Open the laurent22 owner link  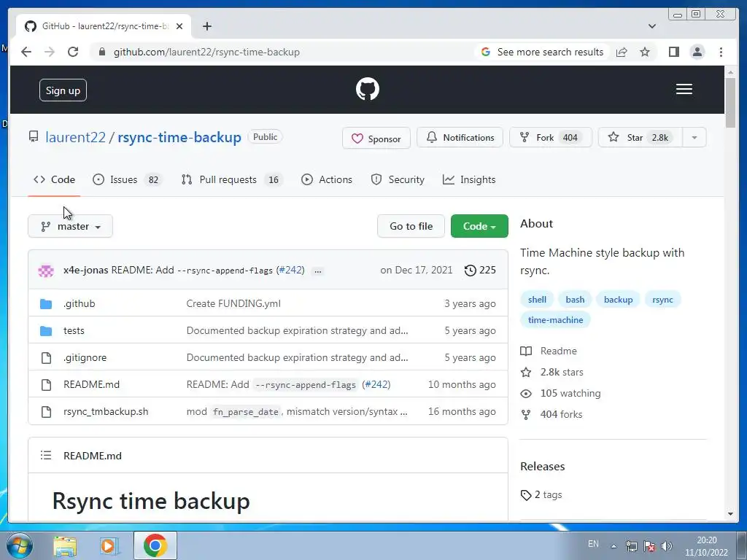75,137
